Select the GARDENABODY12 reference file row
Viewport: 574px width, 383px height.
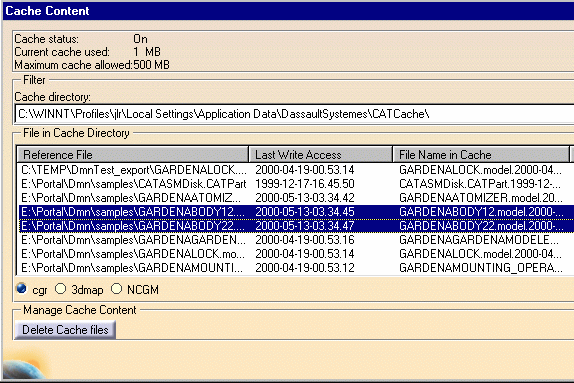point(296,212)
